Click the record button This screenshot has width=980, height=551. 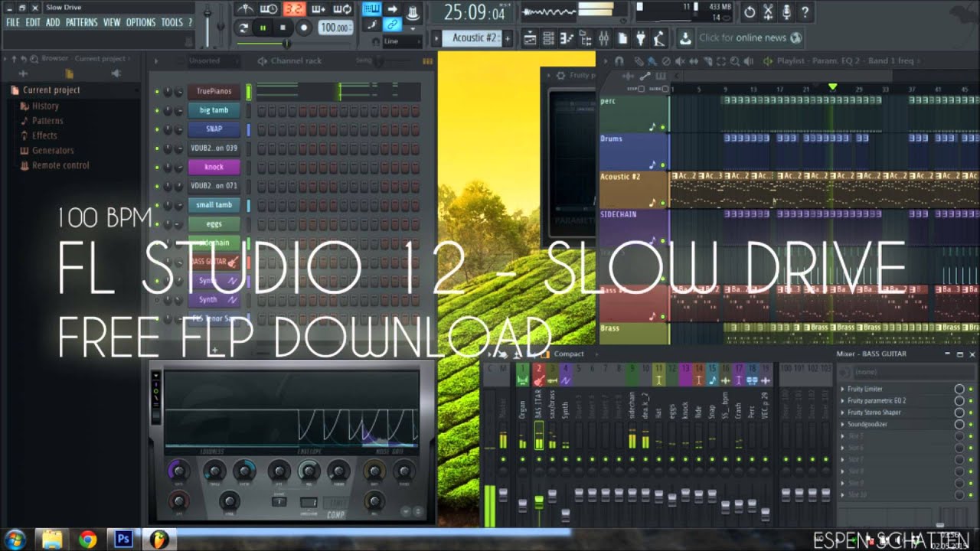pyautogui.click(x=303, y=28)
